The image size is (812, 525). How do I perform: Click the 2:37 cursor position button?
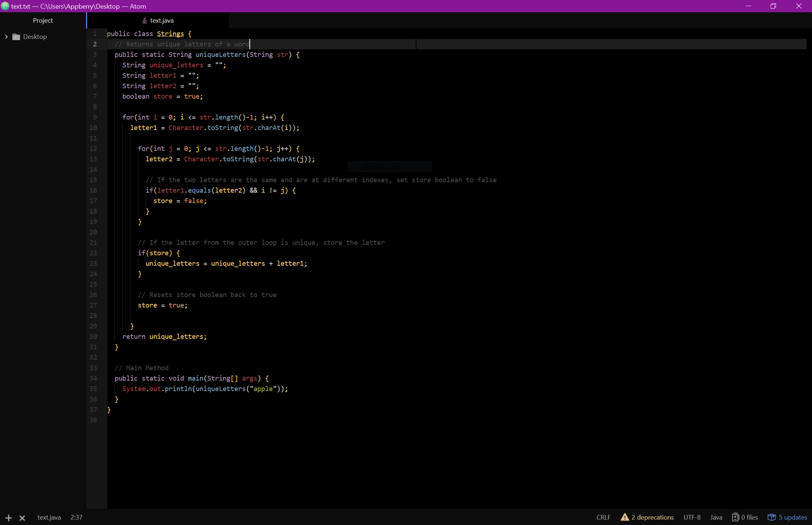[x=76, y=517]
